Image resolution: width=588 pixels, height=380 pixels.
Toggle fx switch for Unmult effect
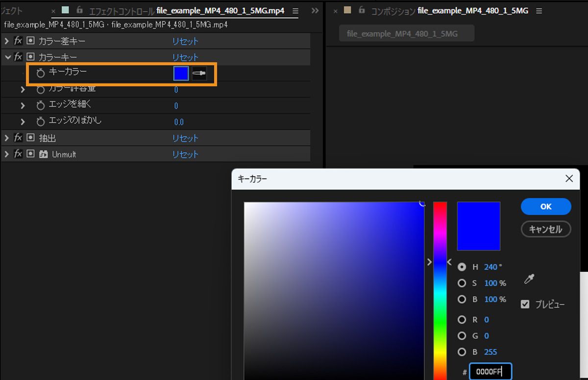(x=19, y=154)
